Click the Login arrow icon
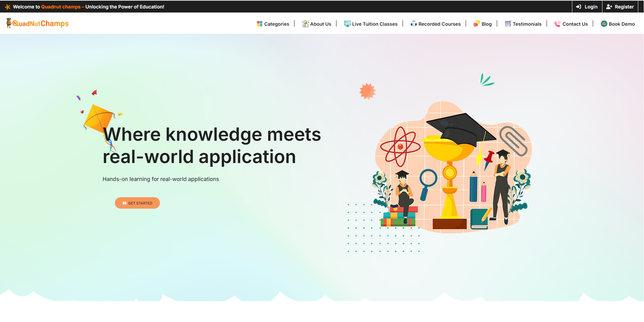Image resolution: width=644 pixels, height=322 pixels. [579, 7]
